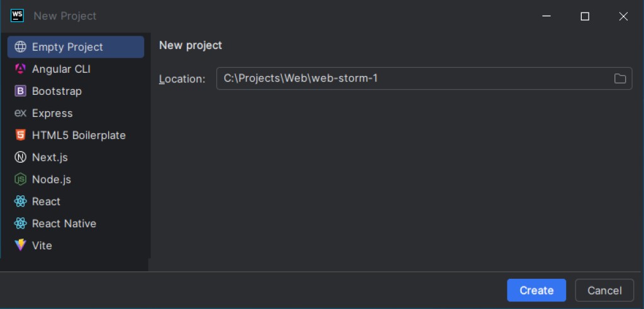This screenshot has width=644, height=309.
Task: Maximize the New Project window
Action: tap(585, 16)
